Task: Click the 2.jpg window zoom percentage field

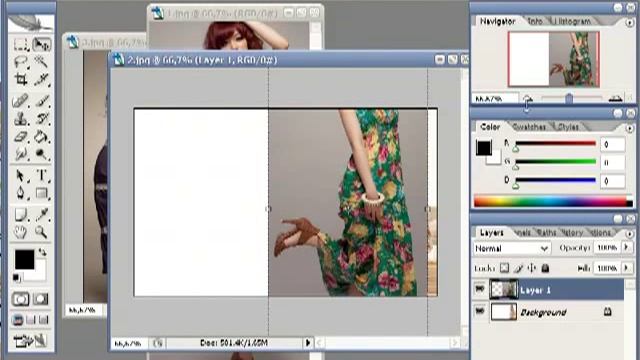Action: (128, 343)
